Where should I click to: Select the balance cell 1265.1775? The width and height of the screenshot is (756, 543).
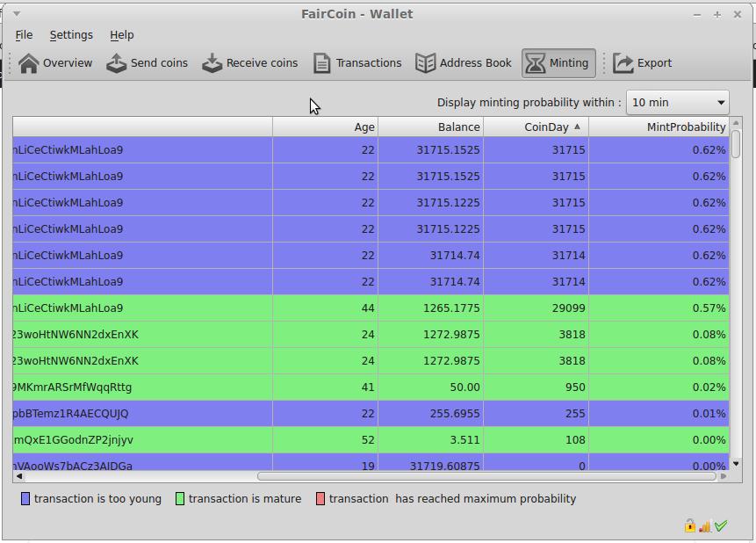click(431, 308)
